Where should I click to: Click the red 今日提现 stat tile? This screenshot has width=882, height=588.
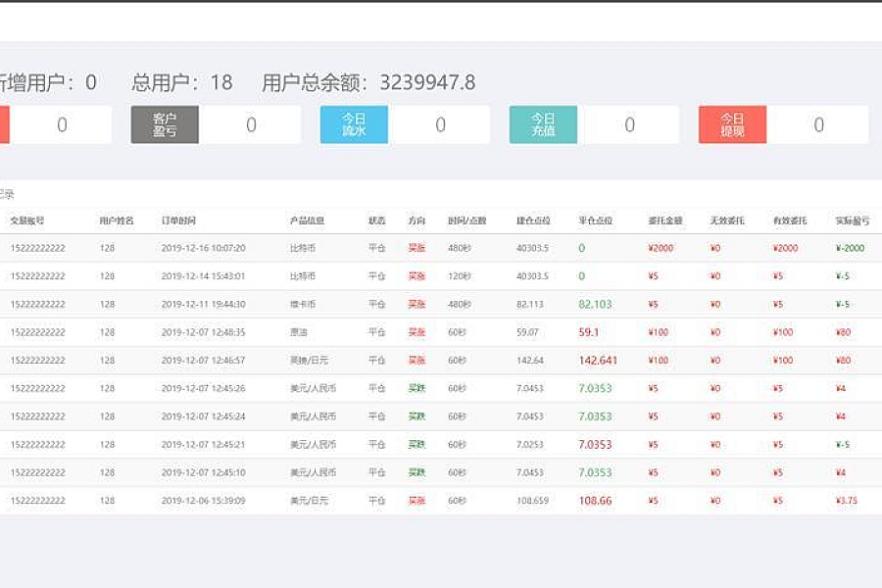[x=732, y=124]
